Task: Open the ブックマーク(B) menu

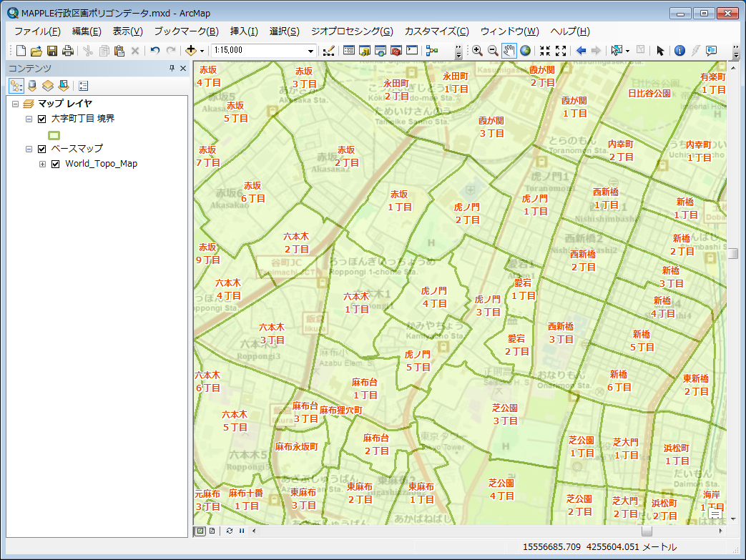Action: pyautogui.click(x=187, y=31)
